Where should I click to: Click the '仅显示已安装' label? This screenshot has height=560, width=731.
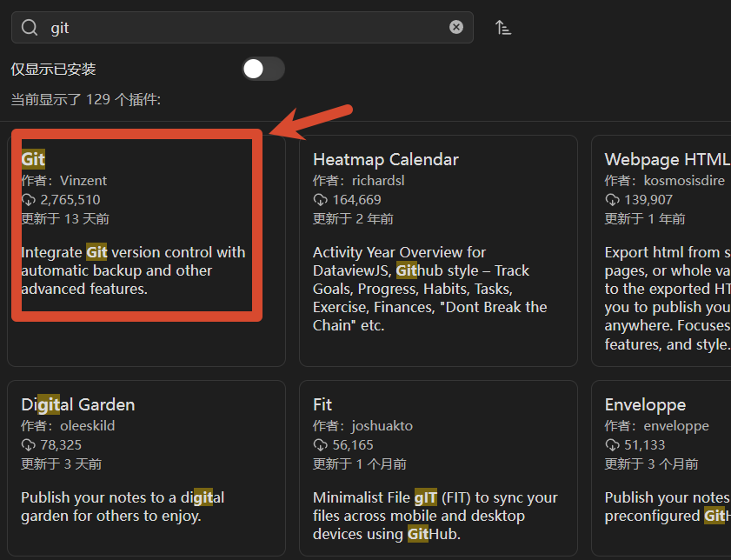click(54, 69)
